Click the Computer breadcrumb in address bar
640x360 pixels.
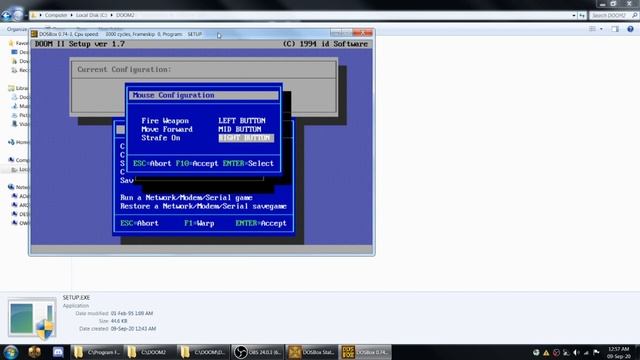point(56,15)
